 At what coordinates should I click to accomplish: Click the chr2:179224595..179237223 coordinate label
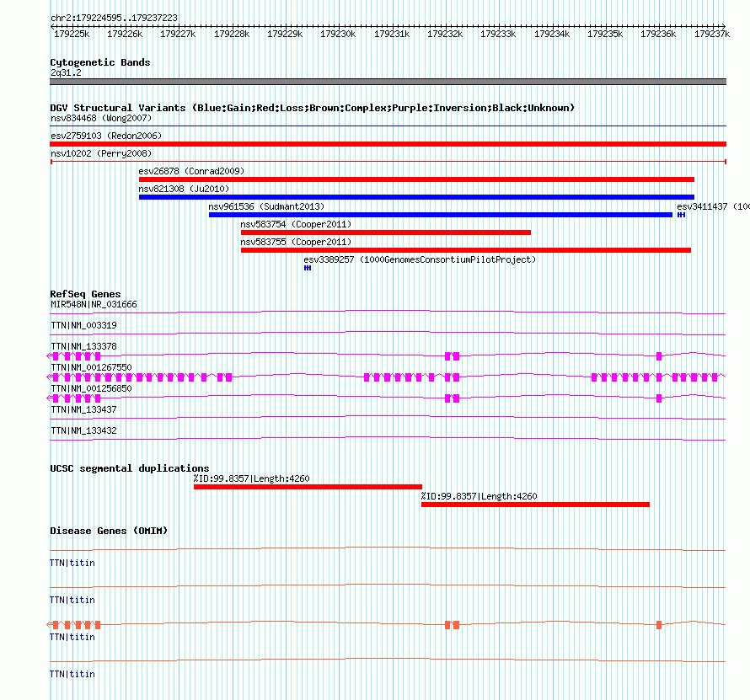(114, 18)
